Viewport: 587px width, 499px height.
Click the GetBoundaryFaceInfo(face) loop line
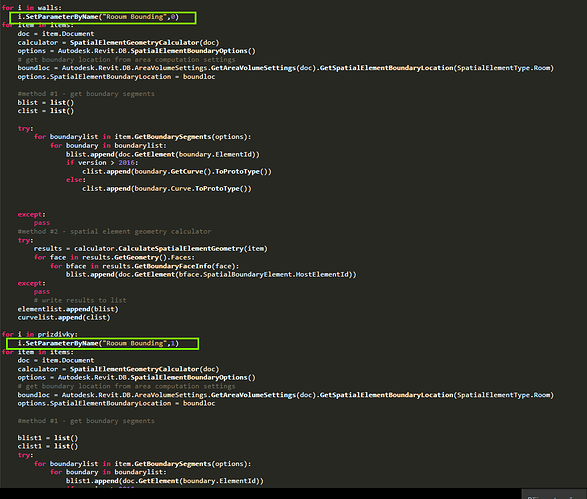point(145,266)
